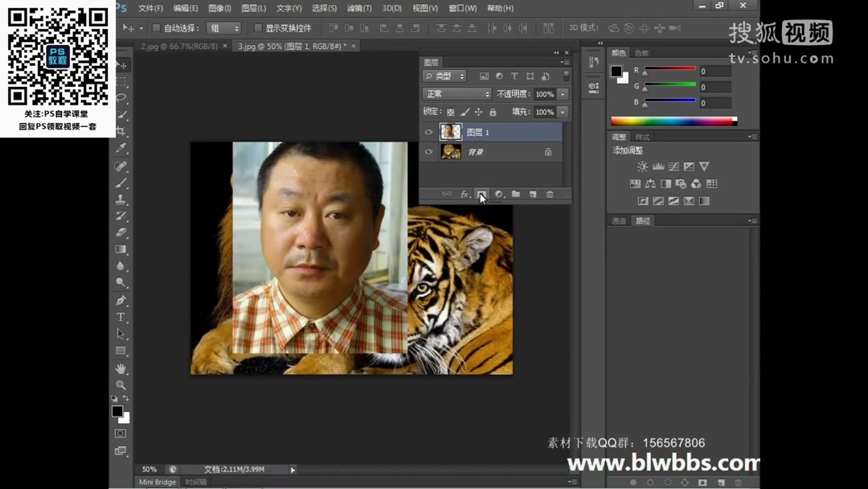Hide the 图层 1 layer visibility eye
The image size is (868, 489).
pyautogui.click(x=428, y=131)
